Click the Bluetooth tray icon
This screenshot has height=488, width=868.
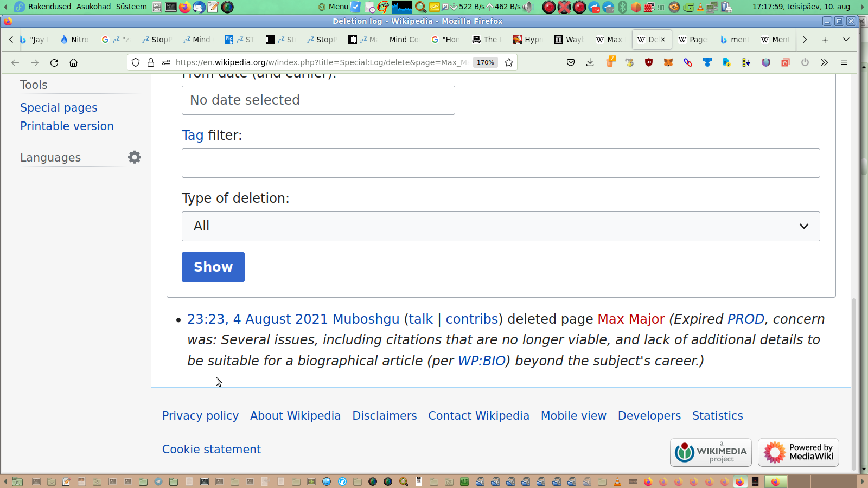[623, 7]
